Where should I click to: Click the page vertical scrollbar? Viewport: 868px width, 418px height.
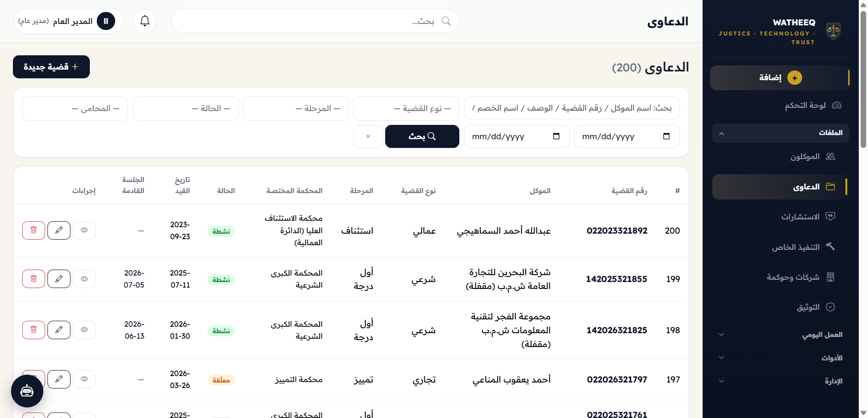[863, 78]
